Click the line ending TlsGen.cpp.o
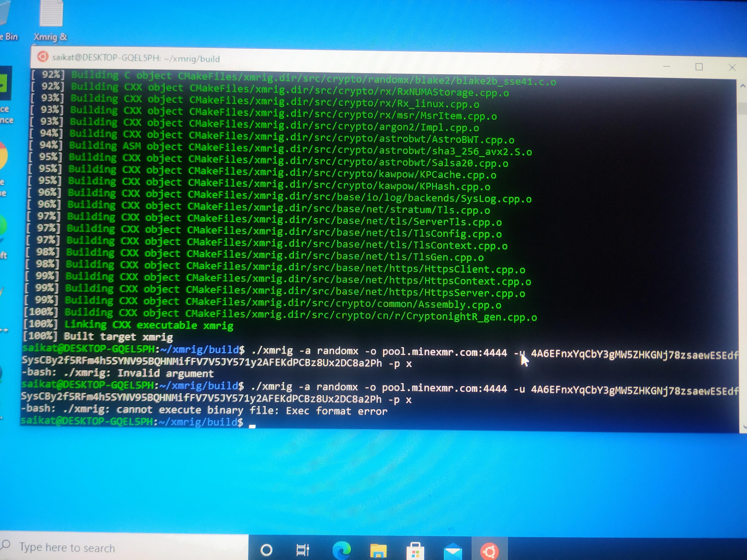Screen dimensions: 747x560 (x=255, y=255)
